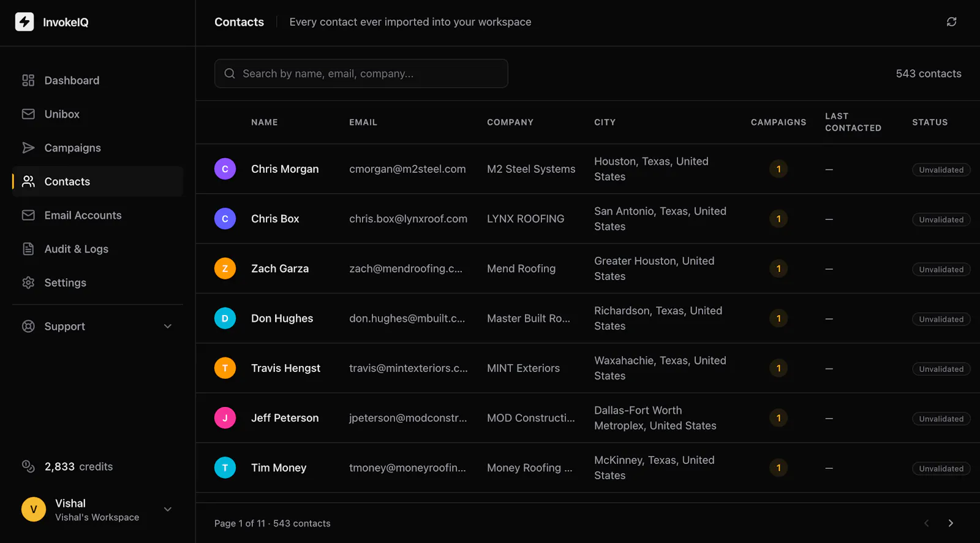Click Travis Hengst's orange T avatar
Viewport: 980px width, 543px height.
click(225, 368)
